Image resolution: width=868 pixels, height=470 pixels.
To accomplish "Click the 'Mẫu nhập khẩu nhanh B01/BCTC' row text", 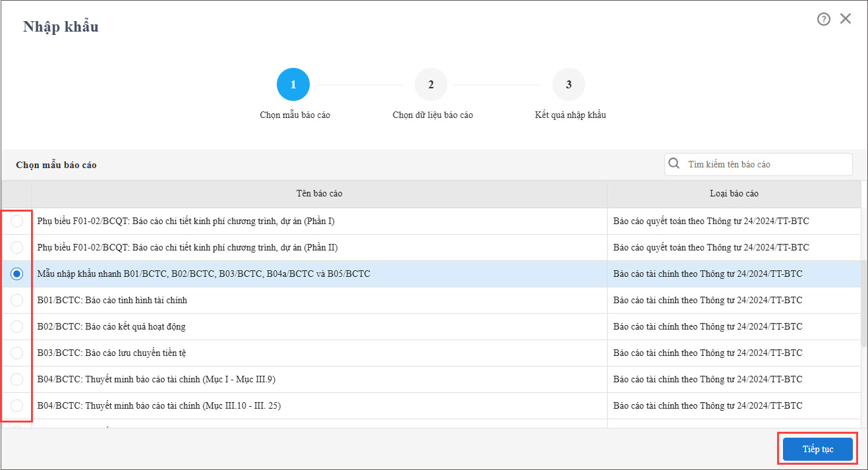I will 204,274.
